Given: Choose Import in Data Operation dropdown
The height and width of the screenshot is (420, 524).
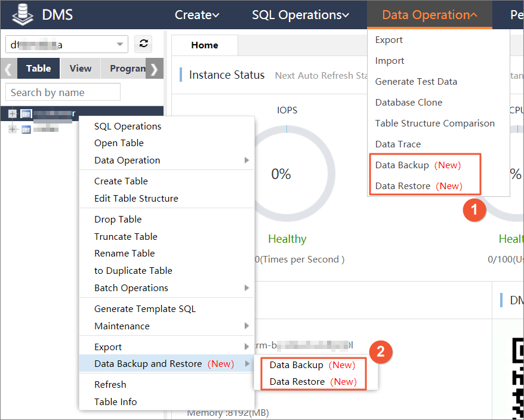Looking at the screenshot, I should coord(389,61).
